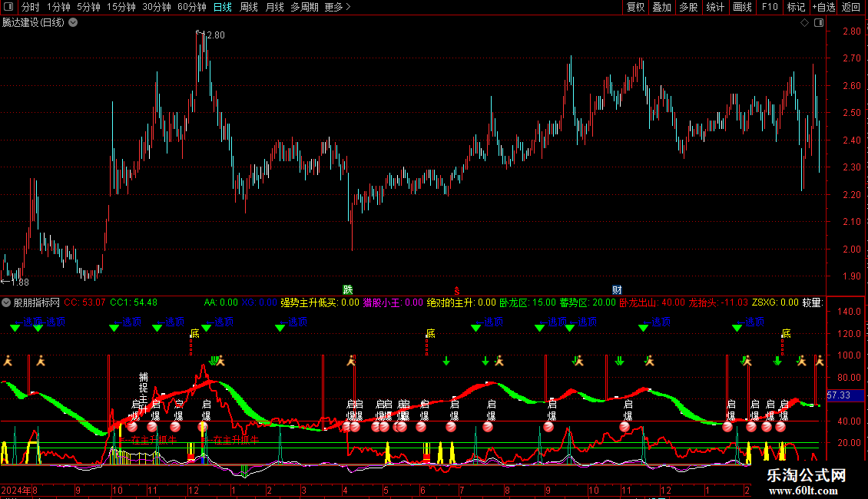This screenshot has height=499, width=868.
Task: Click the 57.33 value tag on indicator axis
Action: pos(839,395)
